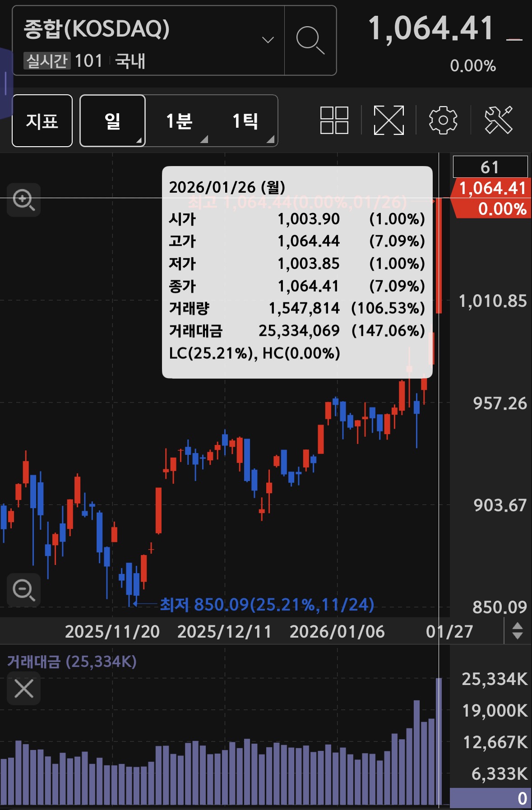Click the 거래량 1,547,814 row in tooltip
532x810 pixels.
coord(297,308)
